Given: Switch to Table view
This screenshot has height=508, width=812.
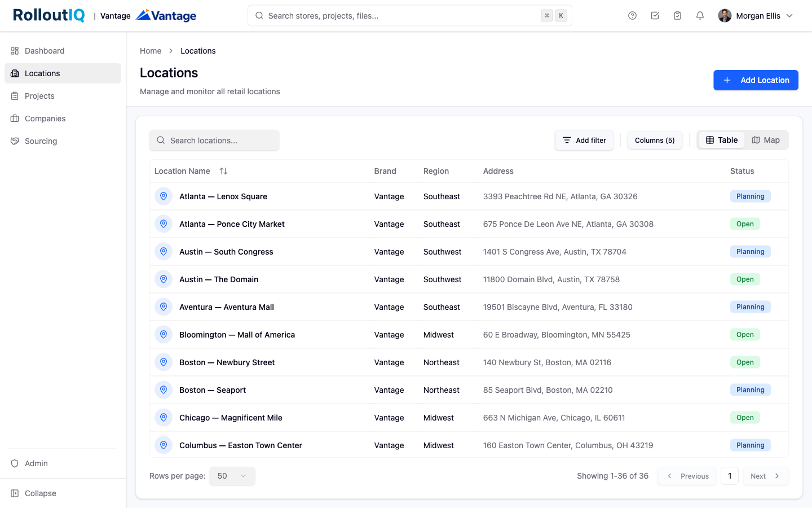Looking at the screenshot, I should tap(722, 140).
